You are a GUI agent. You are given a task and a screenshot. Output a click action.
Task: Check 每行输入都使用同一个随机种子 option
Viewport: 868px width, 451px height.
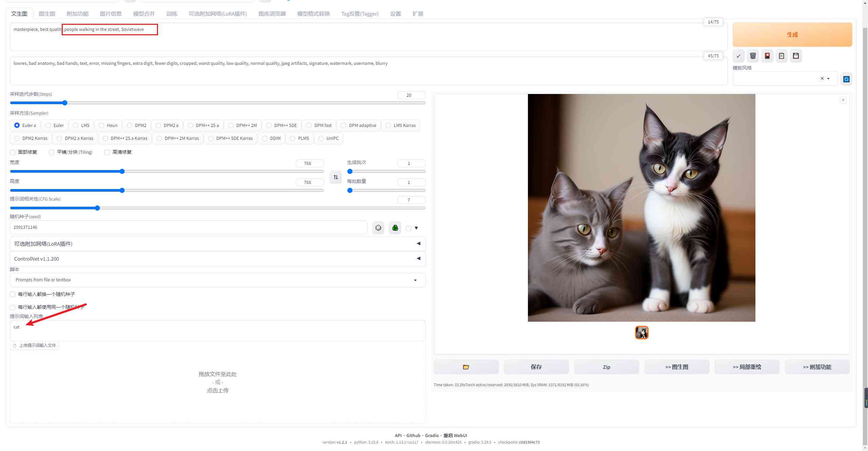(13, 307)
